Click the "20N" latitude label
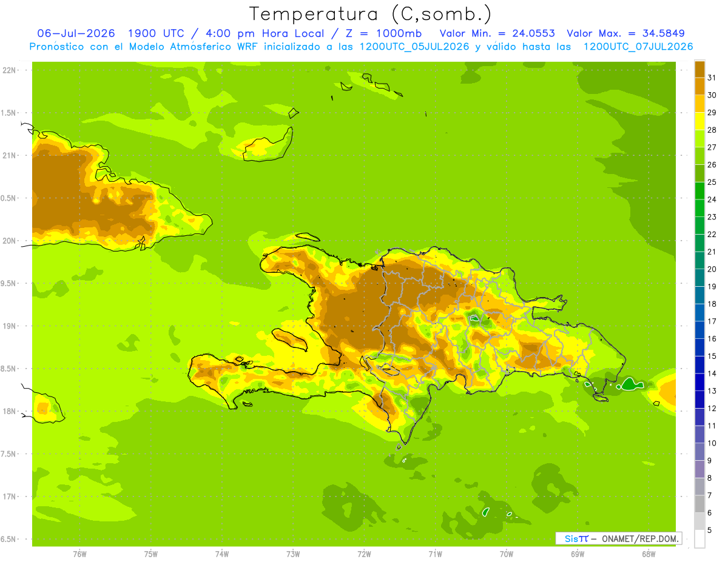 point(10,241)
